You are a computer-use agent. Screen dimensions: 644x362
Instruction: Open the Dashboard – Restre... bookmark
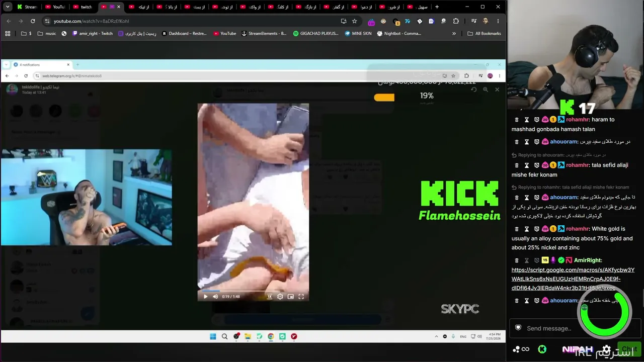point(184,34)
